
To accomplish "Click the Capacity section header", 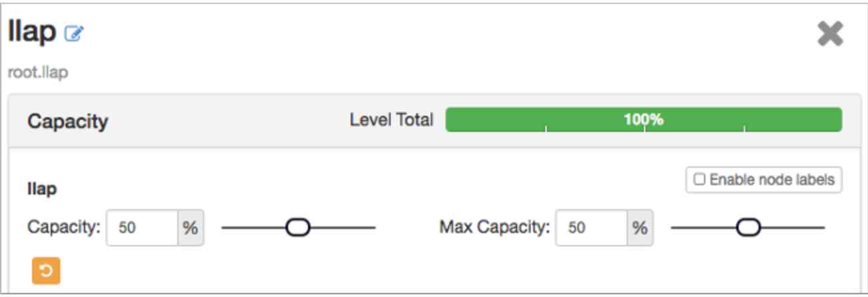I will coord(68,122).
